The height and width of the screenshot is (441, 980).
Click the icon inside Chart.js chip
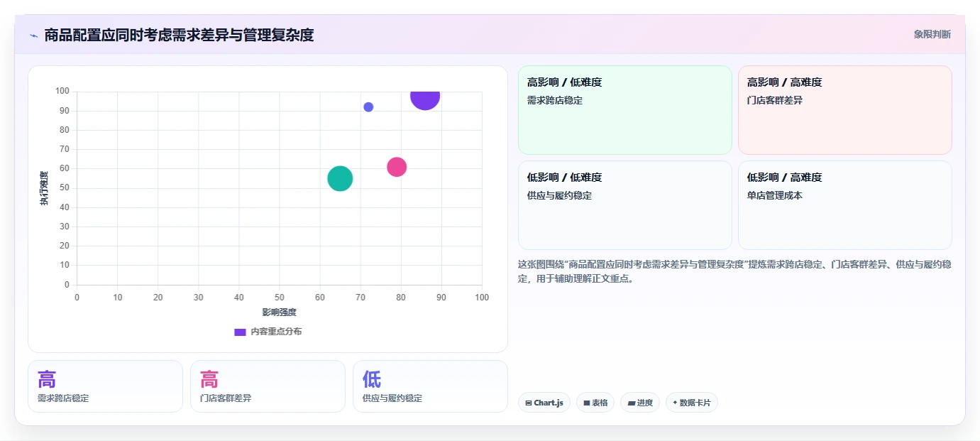[x=529, y=403]
